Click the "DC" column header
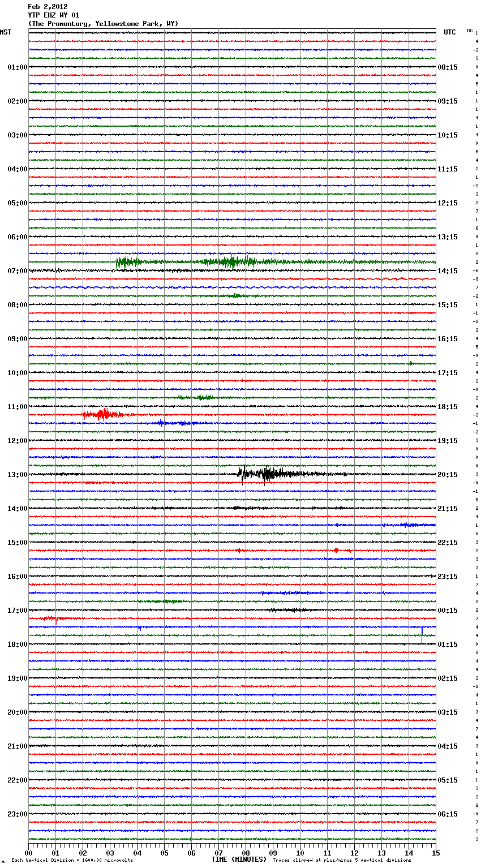This screenshot has height=868, width=481. coord(470,31)
